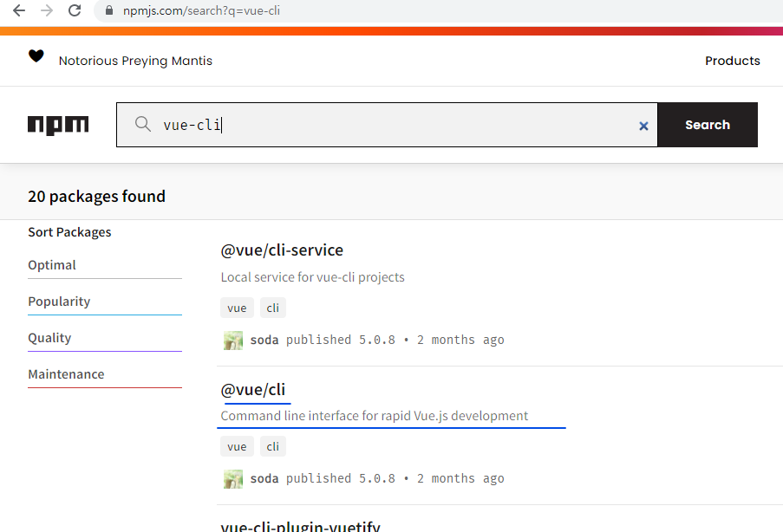Click soda's avatar under @vue/cli
Image resolution: width=783 pixels, height=532 pixels.
click(233, 479)
